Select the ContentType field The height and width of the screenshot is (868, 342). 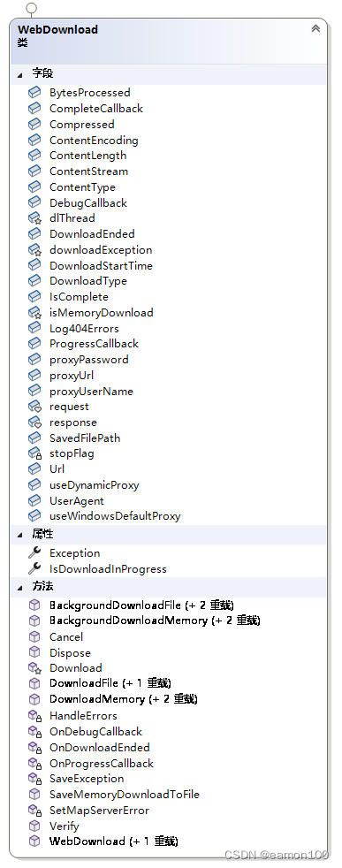point(82,187)
